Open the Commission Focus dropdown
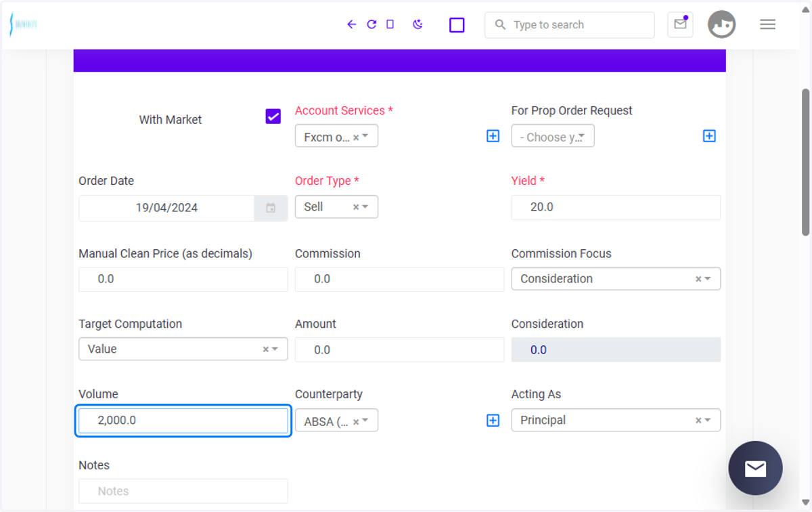 pos(616,278)
